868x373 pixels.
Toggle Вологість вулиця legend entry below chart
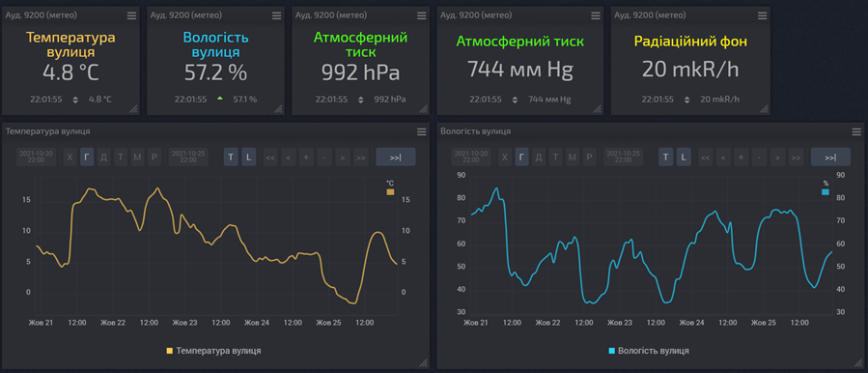[x=649, y=351]
